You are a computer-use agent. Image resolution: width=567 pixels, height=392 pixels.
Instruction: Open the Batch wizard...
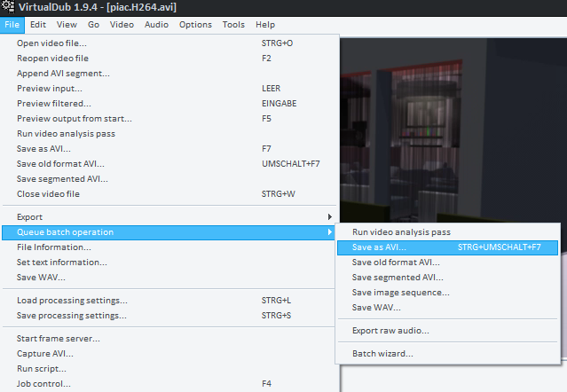coord(448,354)
